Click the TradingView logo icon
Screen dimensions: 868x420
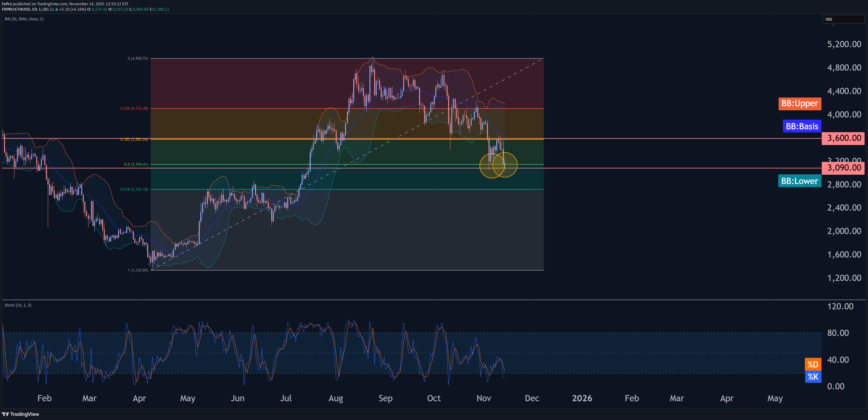click(x=5, y=414)
